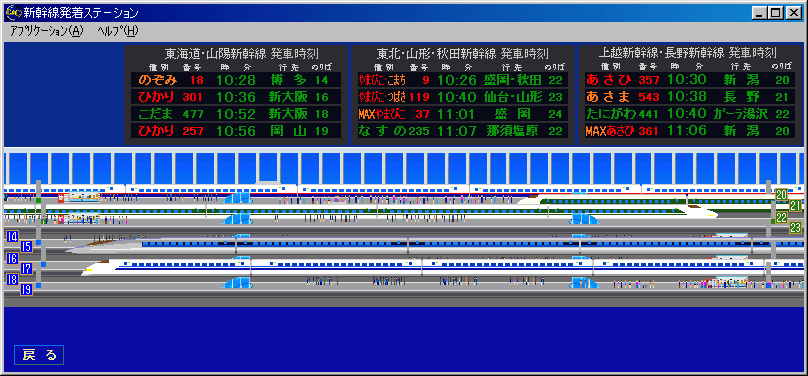808x376 pixels.
Task: Click green platform 23 marker
Action: 796,227
